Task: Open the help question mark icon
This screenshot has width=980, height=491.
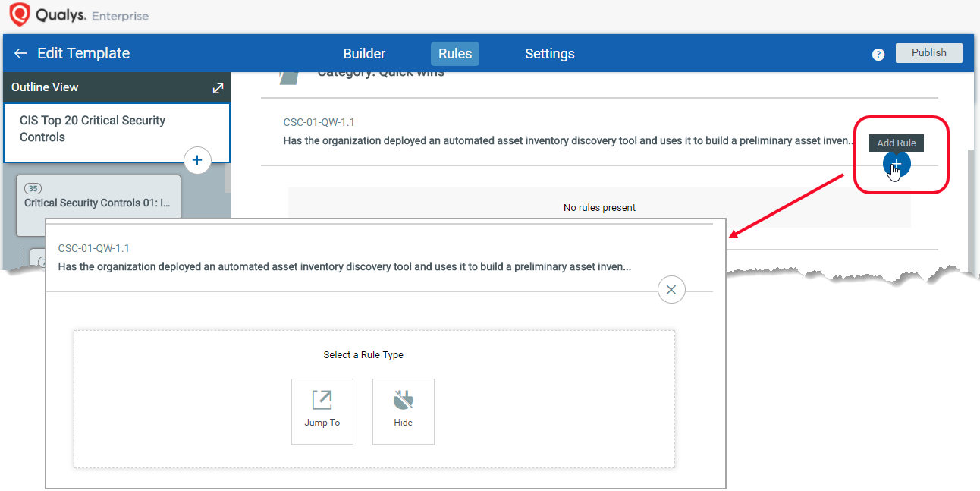Action: (x=878, y=54)
